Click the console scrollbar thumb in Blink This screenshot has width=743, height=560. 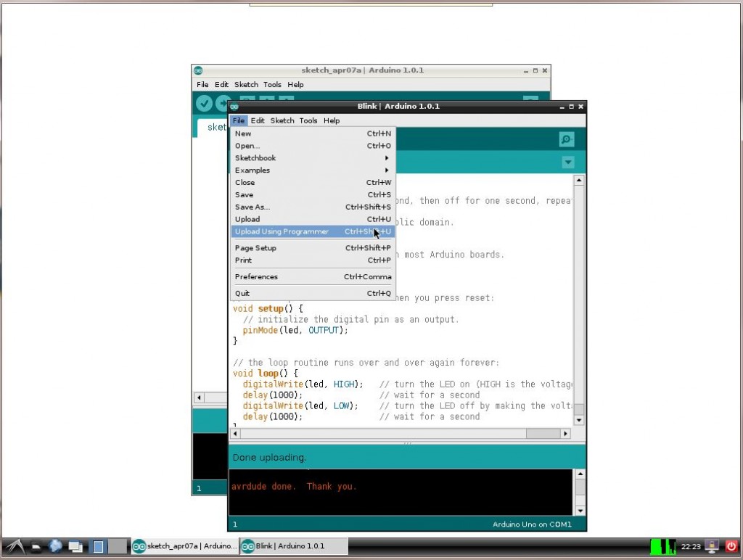tap(580, 487)
